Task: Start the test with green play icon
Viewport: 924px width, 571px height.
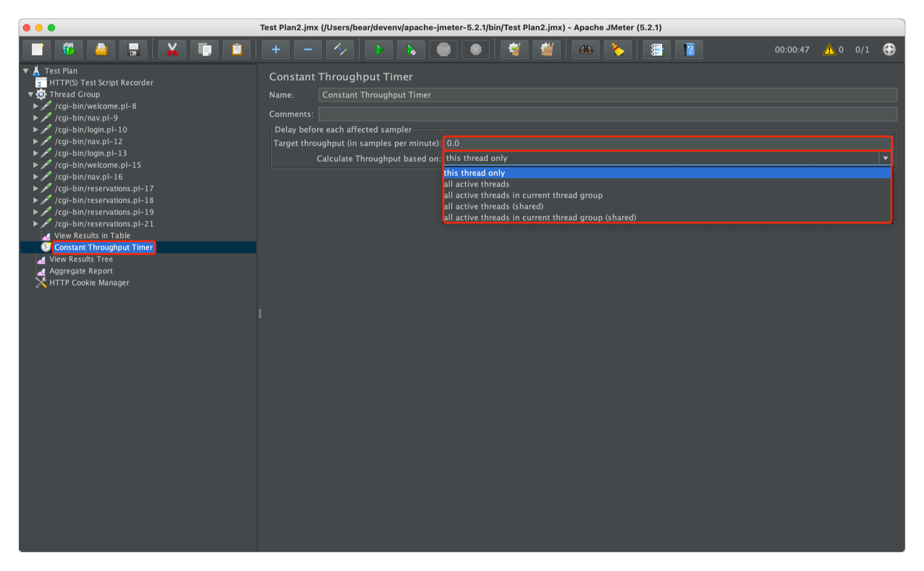Action: click(x=379, y=50)
